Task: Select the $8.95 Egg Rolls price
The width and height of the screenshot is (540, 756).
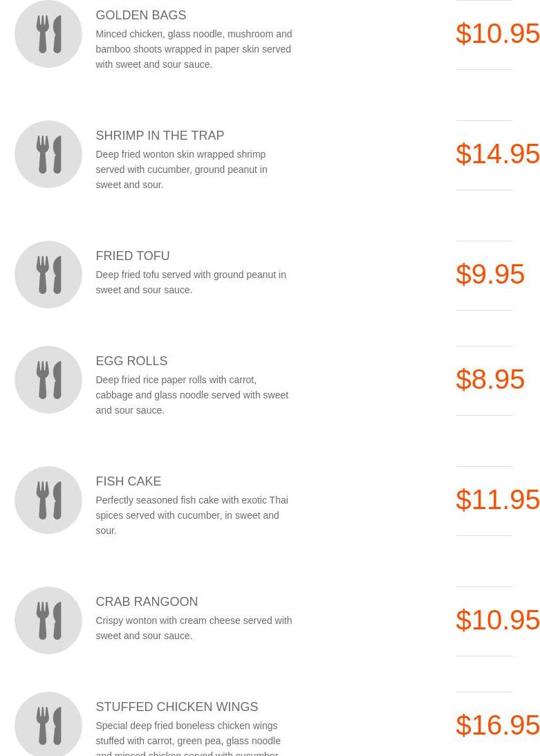Action: (490, 379)
